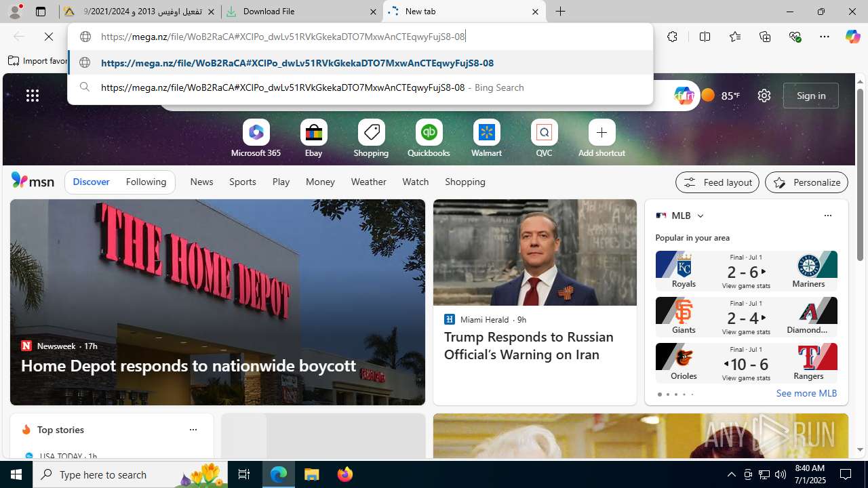The width and height of the screenshot is (868, 488).
Task: Open MLB card more options
Action: [827, 216]
